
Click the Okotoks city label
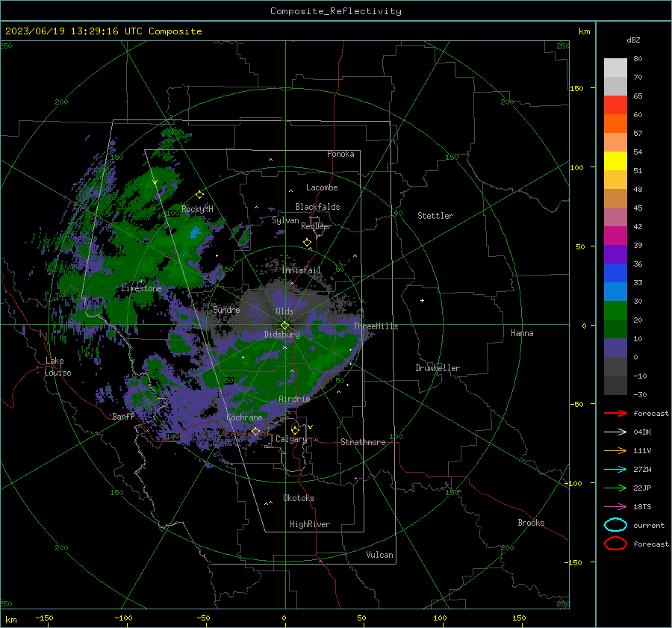pos(299,498)
